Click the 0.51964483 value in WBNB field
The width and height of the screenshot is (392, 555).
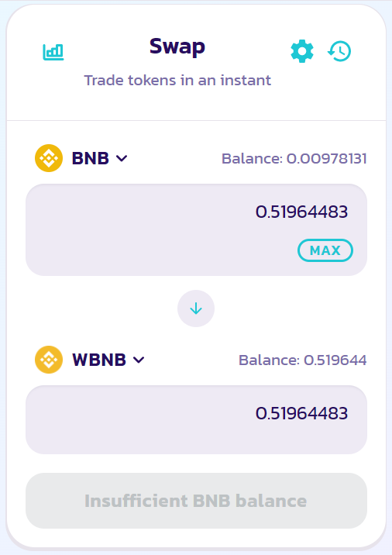click(x=302, y=413)
